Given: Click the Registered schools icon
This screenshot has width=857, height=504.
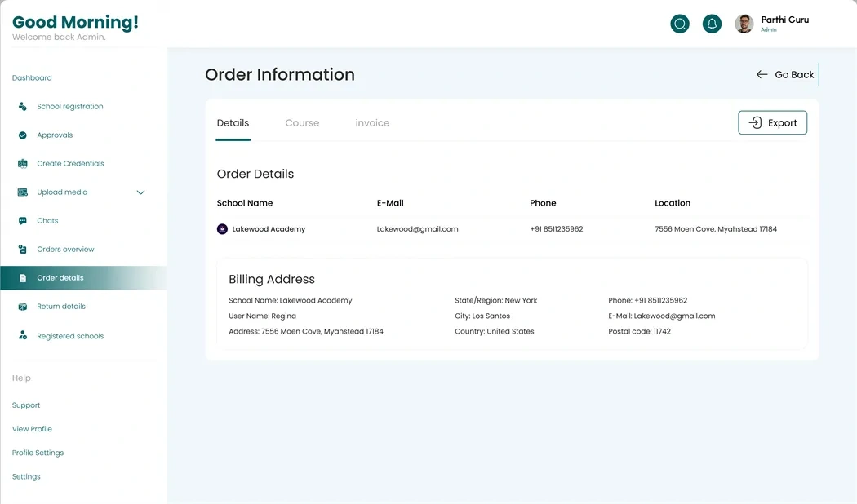Looking at the screenshot, I should pyautogui.click(x=22, y=335).
